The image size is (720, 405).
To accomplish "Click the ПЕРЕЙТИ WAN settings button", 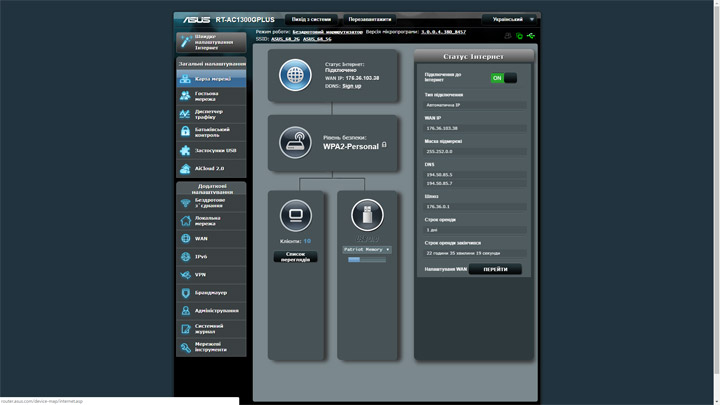I will tap(495, 270).
